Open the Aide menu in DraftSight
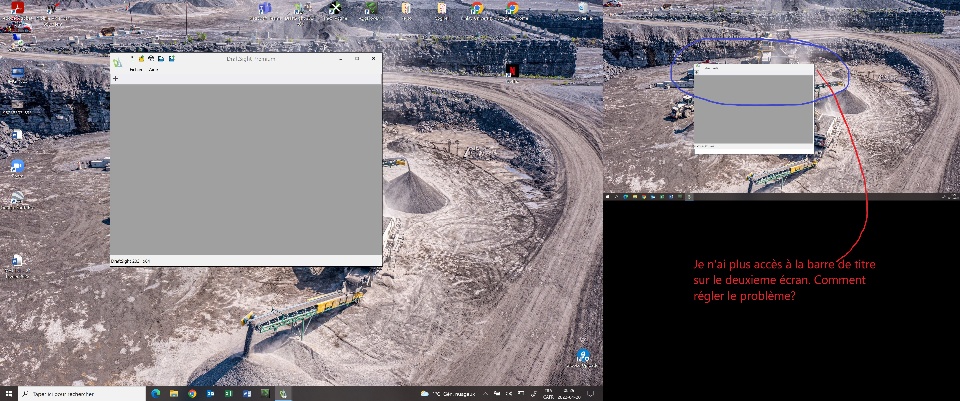Viewport: 960px width, 401px height. [x=154, y=70]
